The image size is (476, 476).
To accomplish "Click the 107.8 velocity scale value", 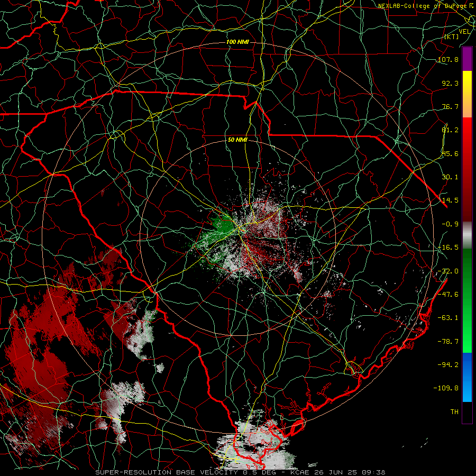I will pyautogui.click(x=448, y=59).
